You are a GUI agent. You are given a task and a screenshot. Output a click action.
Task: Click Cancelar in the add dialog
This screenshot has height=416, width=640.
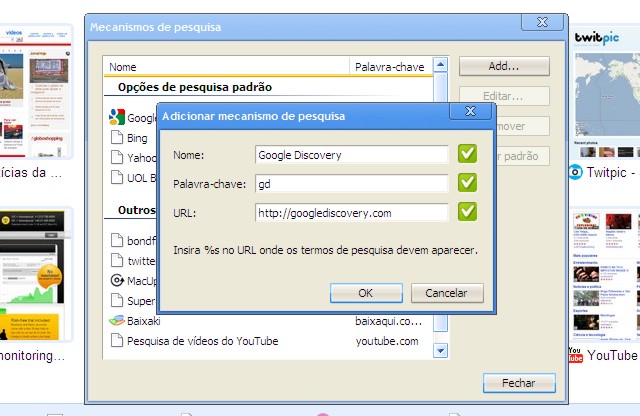click(447, 293)
